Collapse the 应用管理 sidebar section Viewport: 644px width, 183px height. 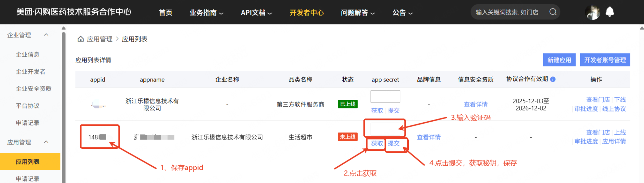(x=46, y=142)
